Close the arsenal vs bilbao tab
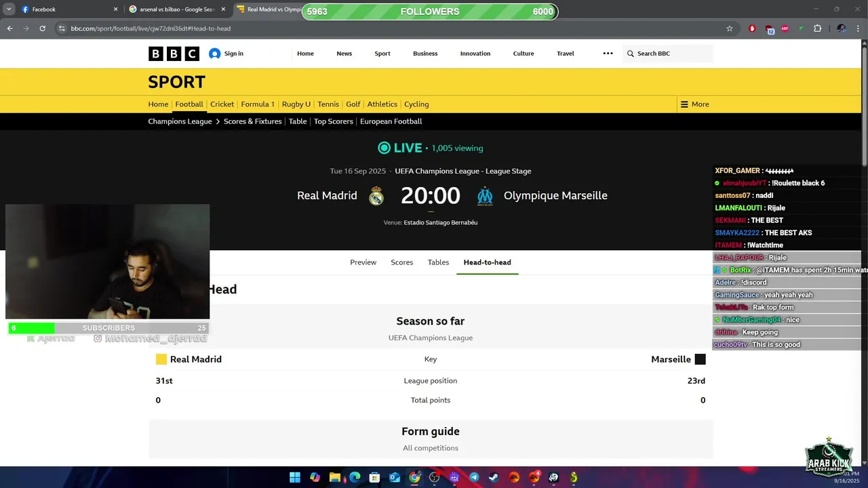 pyautogui.click(x=223, y=9)
